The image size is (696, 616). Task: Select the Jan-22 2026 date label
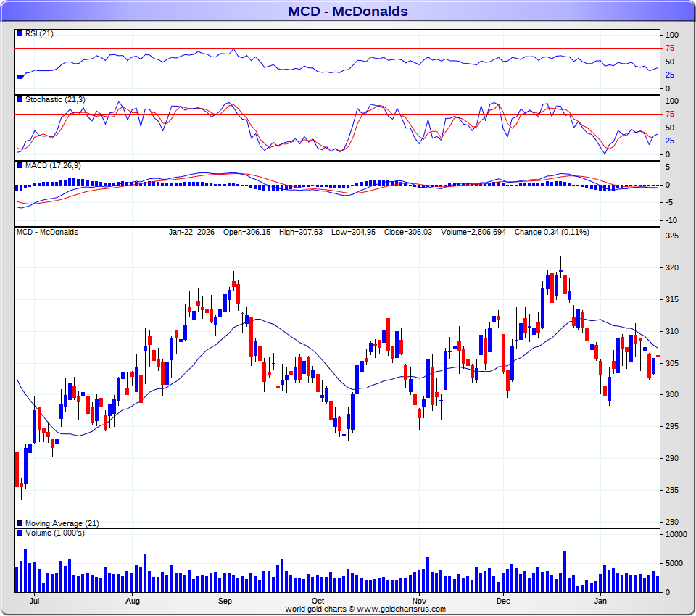pos(191,233)
